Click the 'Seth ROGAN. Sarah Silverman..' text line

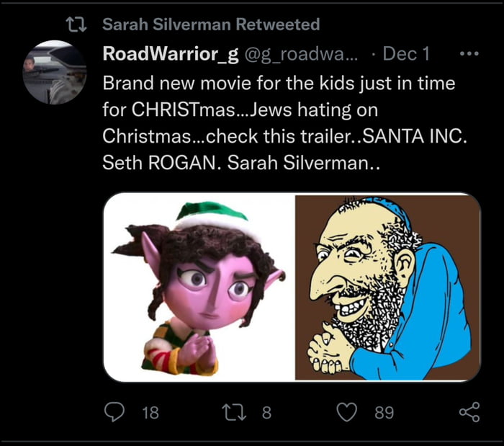pos(242,164)
